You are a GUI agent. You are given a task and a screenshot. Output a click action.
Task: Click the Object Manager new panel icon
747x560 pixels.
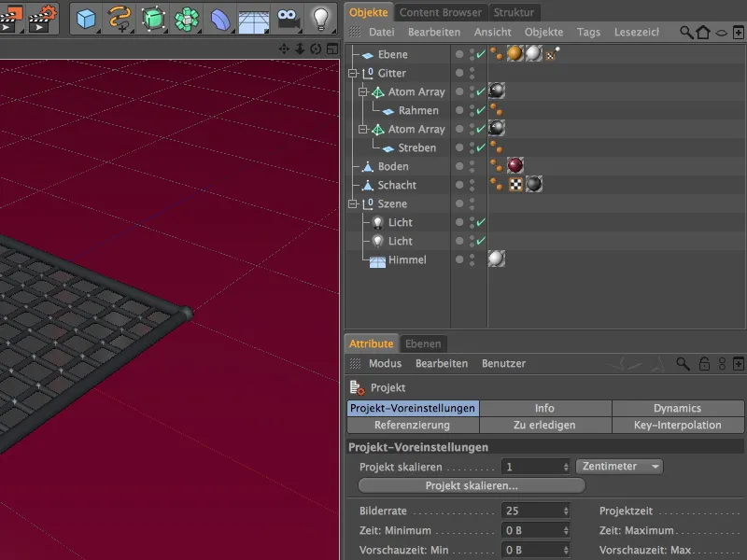pos(738,33)
